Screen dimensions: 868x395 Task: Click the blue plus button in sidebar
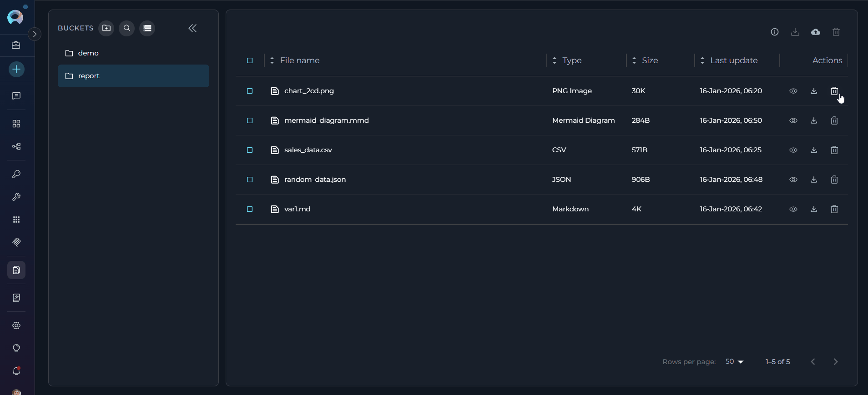pos(16,70)
